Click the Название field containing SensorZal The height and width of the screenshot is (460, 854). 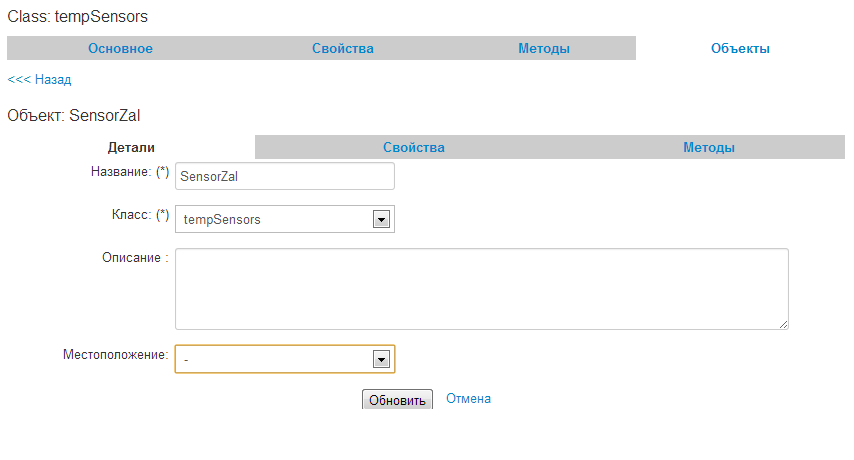284,176
